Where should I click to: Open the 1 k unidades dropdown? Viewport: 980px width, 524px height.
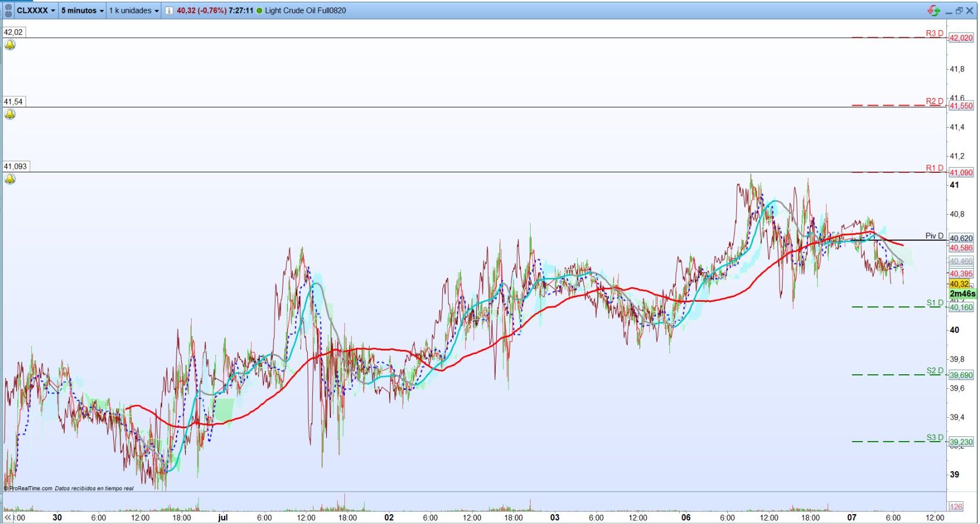coord(134,10)
